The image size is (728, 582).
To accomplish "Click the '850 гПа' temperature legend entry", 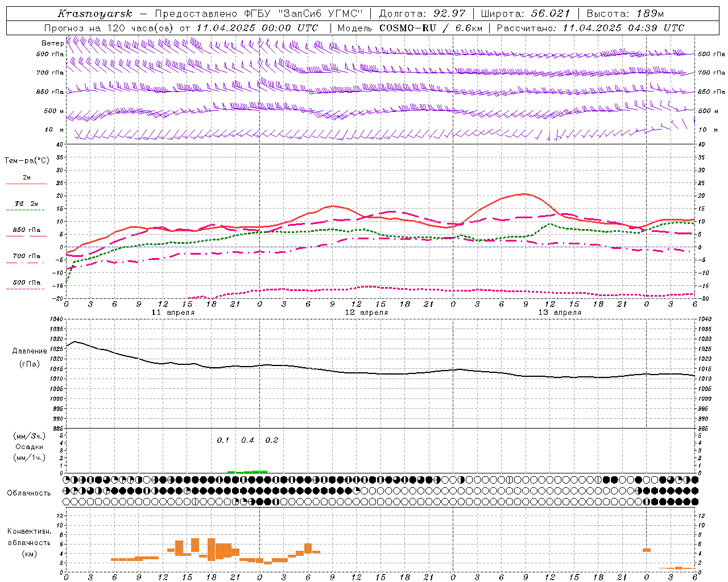I will 27,230.
